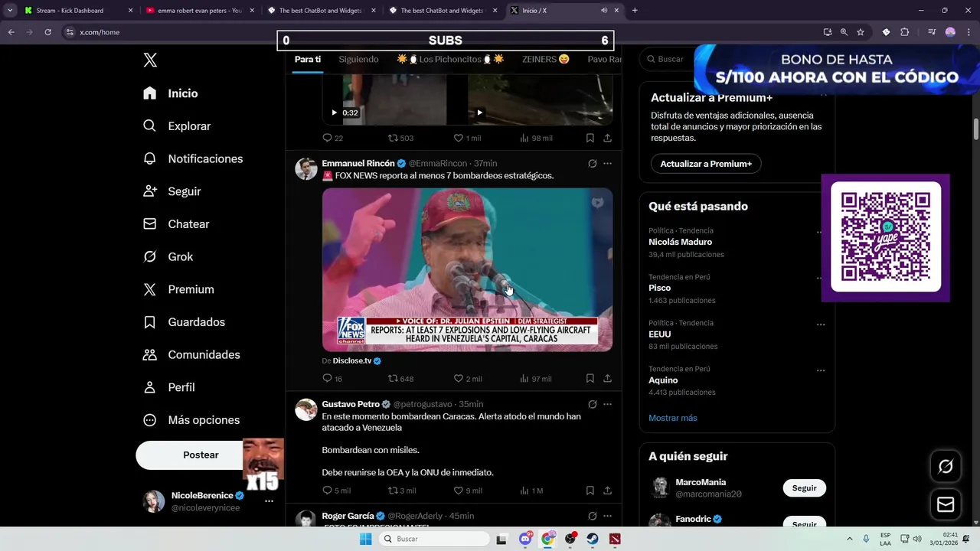This screenshot has height=551, width=980.
Task: Open Emmanuel Rincón's profile name
Action: 358,163
